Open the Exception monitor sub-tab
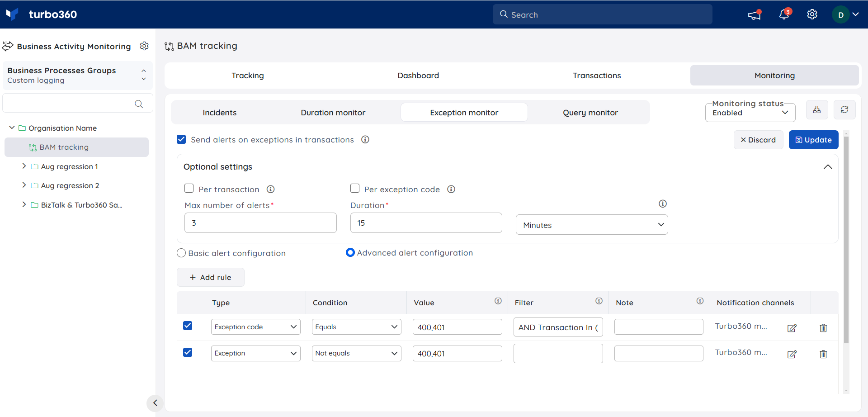 point(464,113)
